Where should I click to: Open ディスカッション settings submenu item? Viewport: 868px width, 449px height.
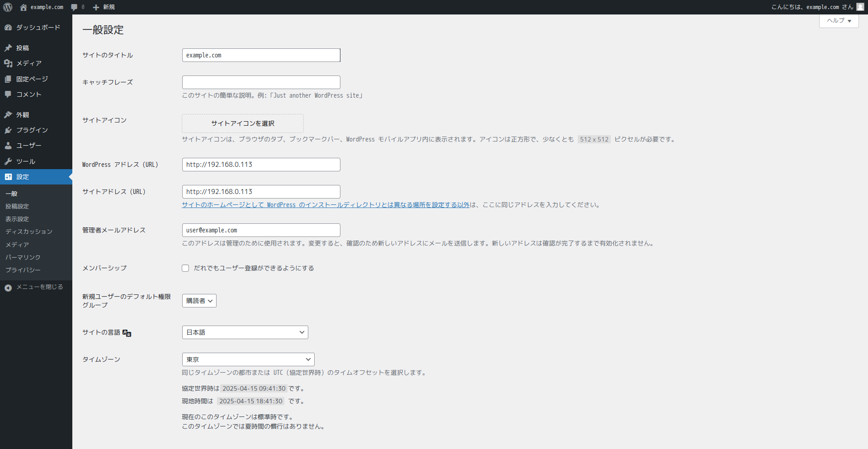point(29,232)
